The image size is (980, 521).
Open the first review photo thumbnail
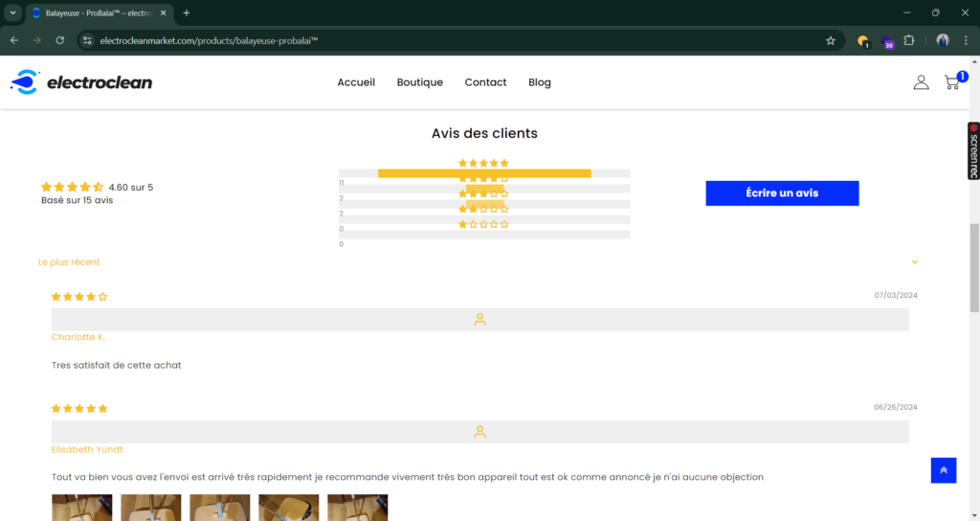click(82, 508)
